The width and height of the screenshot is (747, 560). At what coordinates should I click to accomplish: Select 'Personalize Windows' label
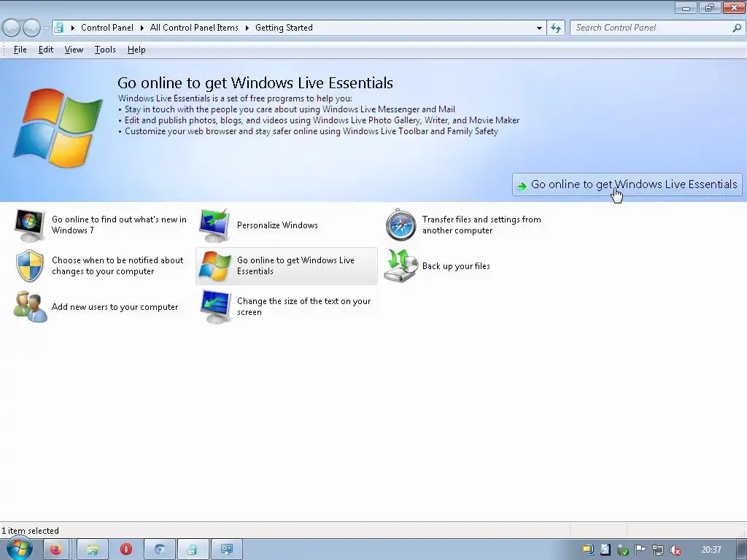click(277, 225)
